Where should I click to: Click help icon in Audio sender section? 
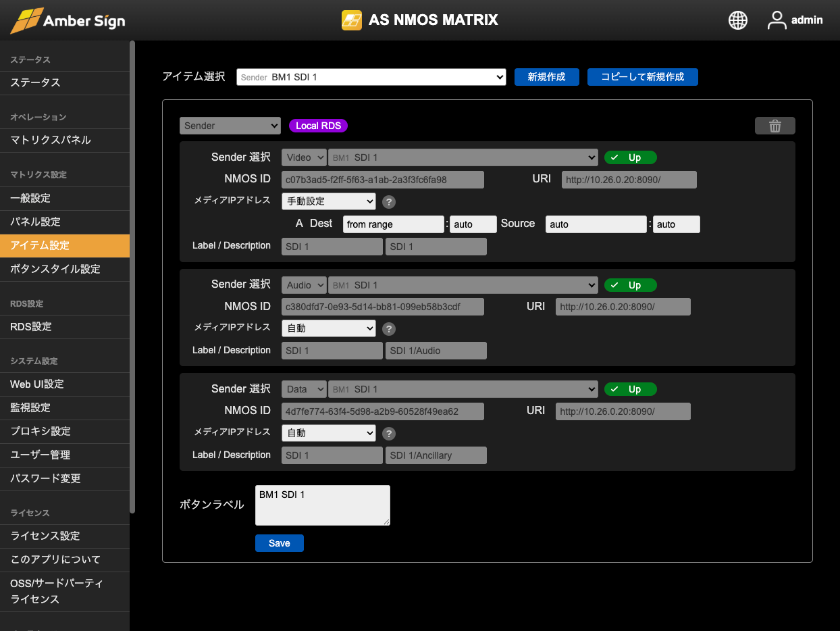click(389, 329)
